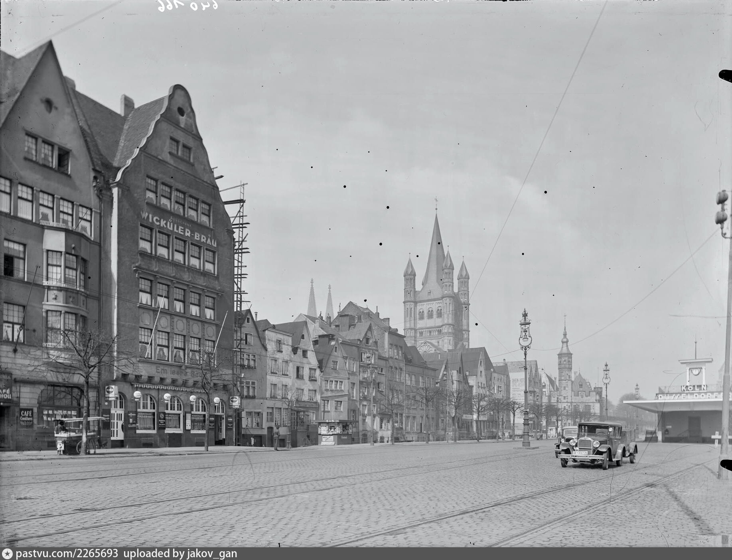Click the pedestrian standing on the sidewalk
Viewport: 732px width, 560px height.
pos(276,437)
